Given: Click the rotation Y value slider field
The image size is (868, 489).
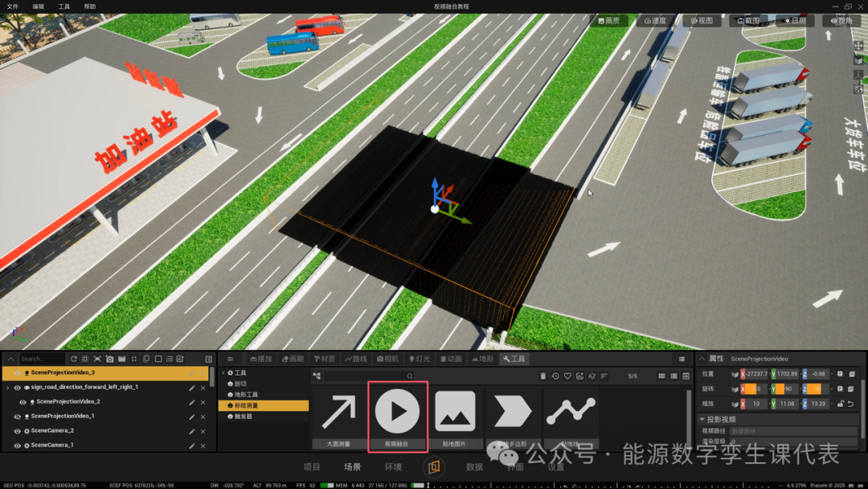Looking at the screenshot, I should (785, 388).
